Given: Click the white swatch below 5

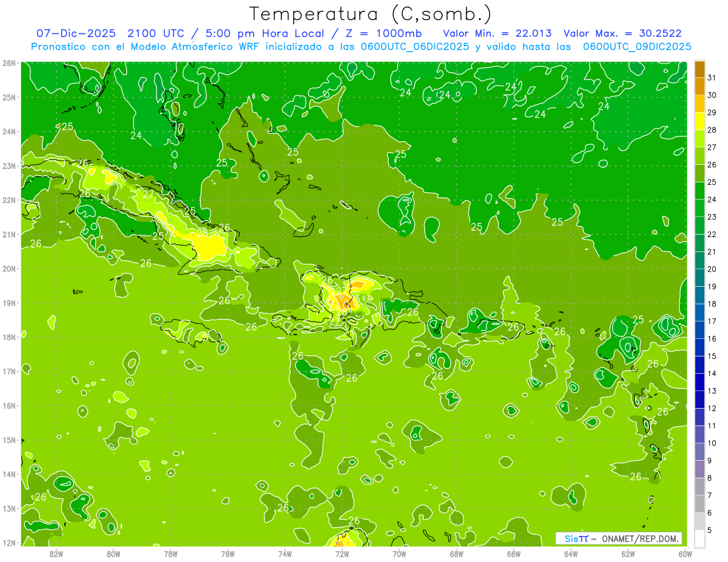Looking at the screenshot, I should (x=699, y=538).
